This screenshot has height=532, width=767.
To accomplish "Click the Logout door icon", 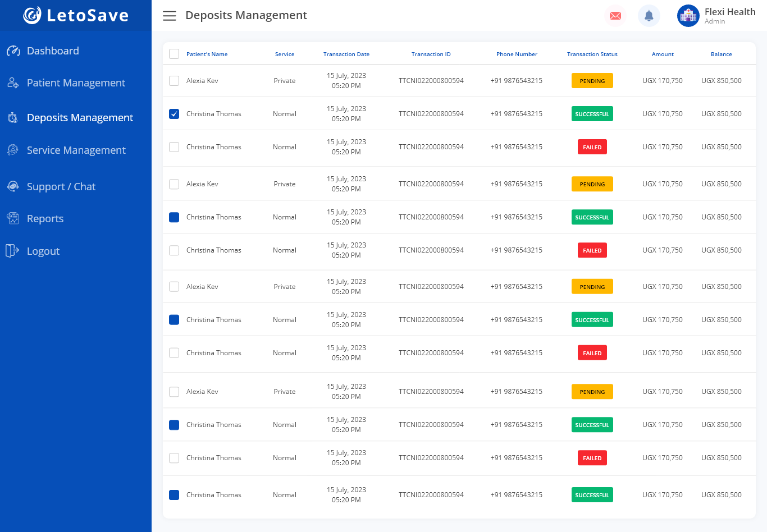I will click(12, 251).
